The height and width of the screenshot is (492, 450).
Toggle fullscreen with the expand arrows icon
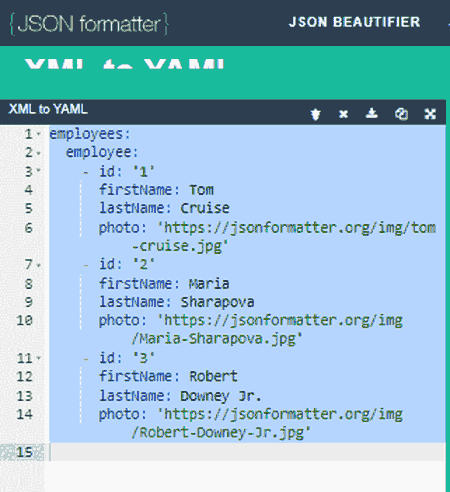pos(430,114)
